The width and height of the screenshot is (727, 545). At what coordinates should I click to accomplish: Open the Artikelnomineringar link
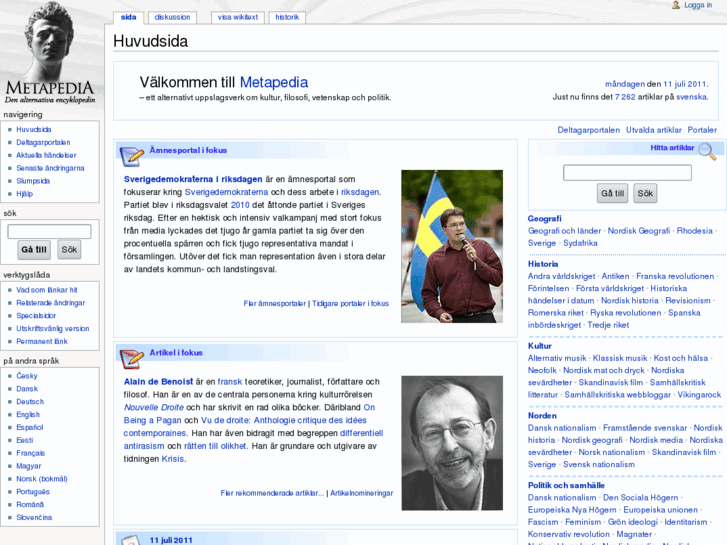tap(362, 493)
